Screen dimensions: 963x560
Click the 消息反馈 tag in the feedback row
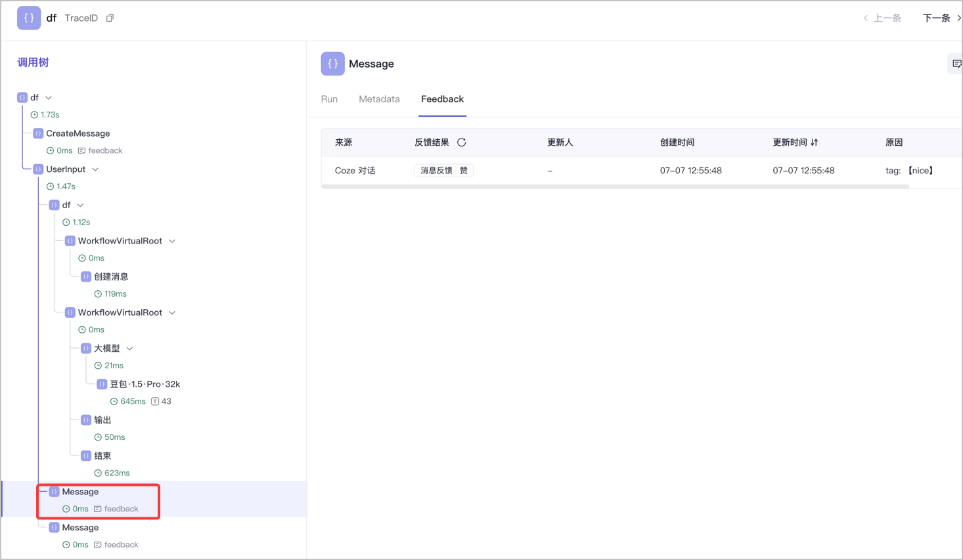[x=436, y=171]
